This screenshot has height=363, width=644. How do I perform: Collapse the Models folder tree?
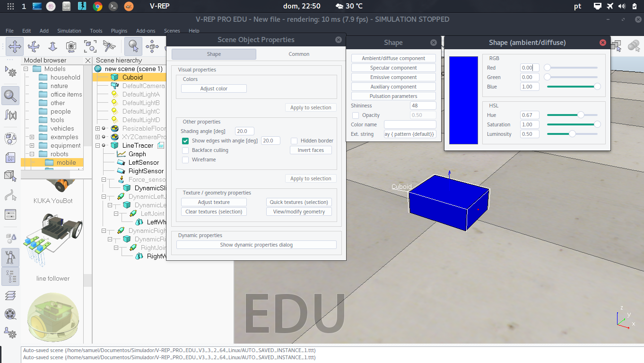tap(26, 69)
